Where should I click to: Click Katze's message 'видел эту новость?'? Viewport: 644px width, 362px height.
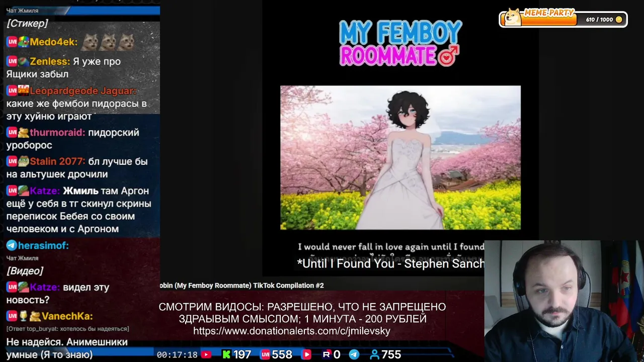pos(57,294)
